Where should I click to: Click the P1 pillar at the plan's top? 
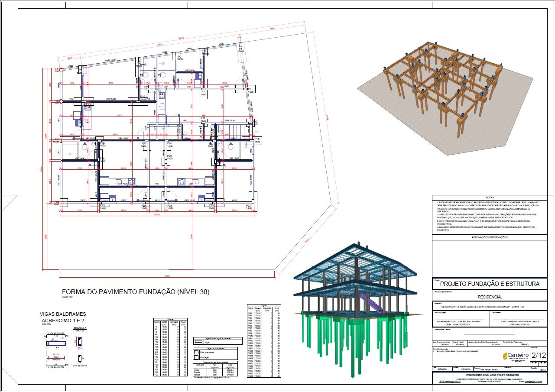click(x=240, y=50)
